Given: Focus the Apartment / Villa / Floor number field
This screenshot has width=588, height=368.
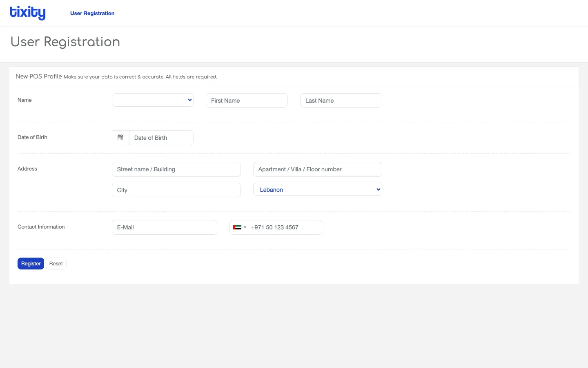Looking at the screenshot, I should coord(318,169).
